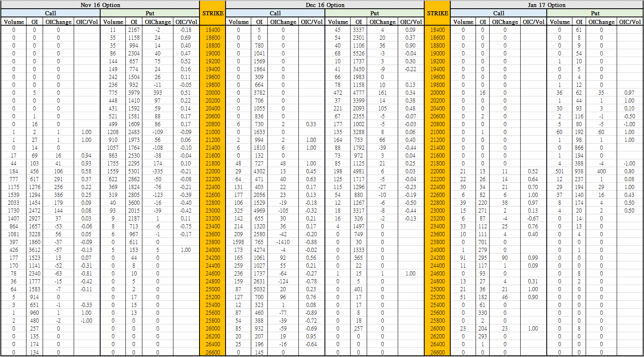Screen dimensions: 644x357
Task: Click the Nov 16 Option header cell
Action: tap(100, 5)
